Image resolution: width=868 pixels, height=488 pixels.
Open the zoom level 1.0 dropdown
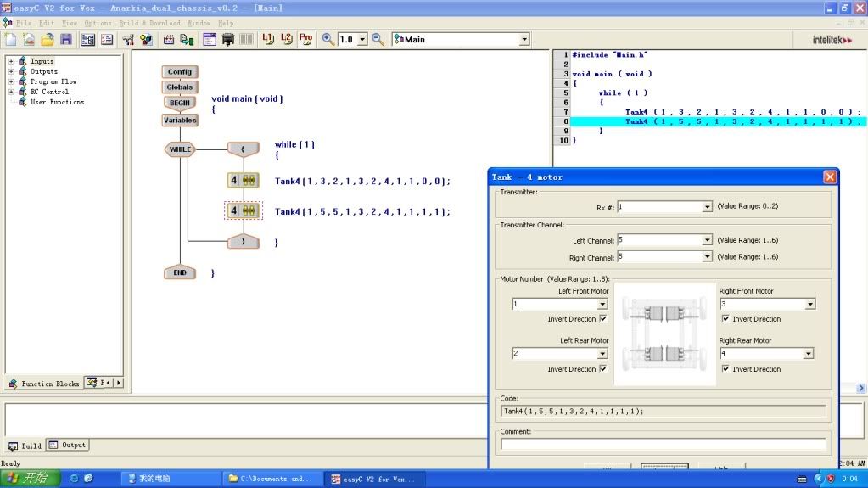click(x=362, y=39)
